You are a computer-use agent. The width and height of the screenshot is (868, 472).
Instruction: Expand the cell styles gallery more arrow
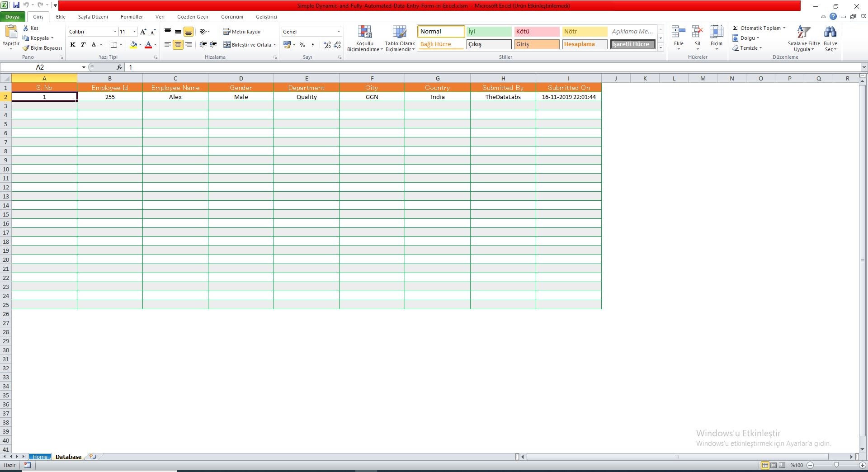(660, 47)
